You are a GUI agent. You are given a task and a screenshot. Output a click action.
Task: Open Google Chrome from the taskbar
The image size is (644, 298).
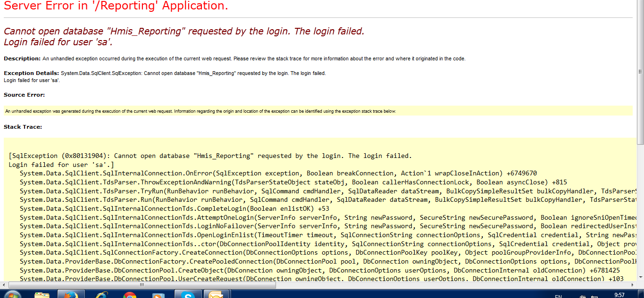point(130,295)
